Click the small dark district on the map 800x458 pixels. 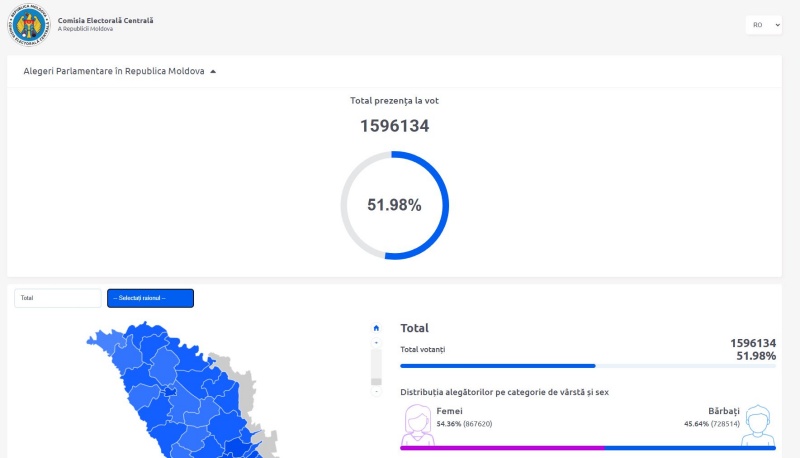tap(171, 391)
